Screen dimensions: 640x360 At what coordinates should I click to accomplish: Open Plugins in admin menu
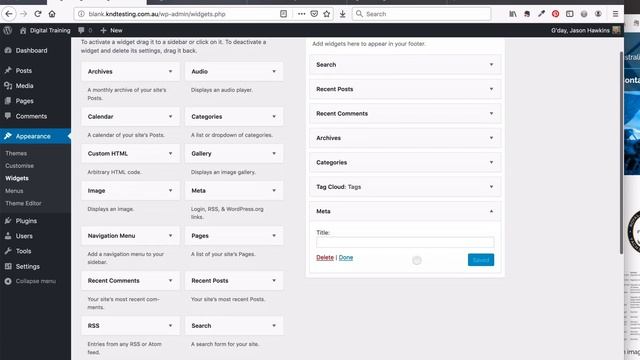pos(26,221)
